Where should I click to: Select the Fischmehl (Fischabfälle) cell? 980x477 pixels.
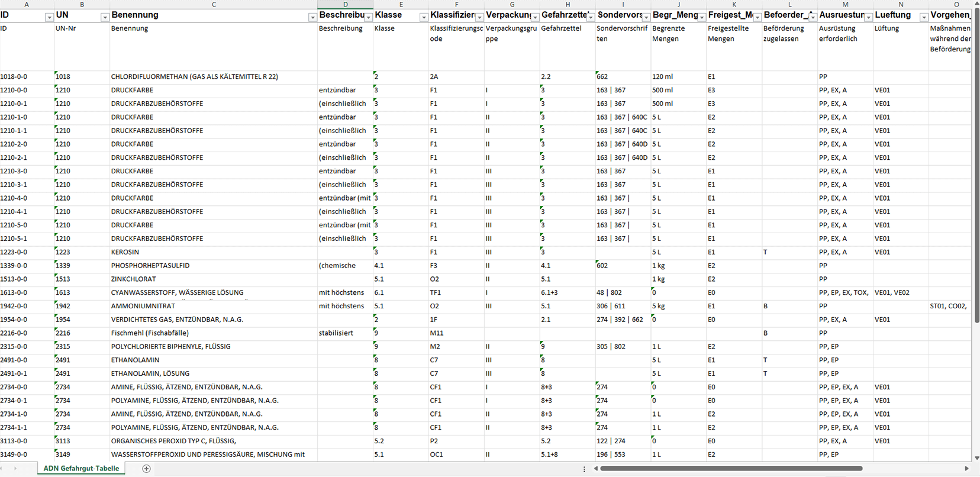tap(214, 333)
